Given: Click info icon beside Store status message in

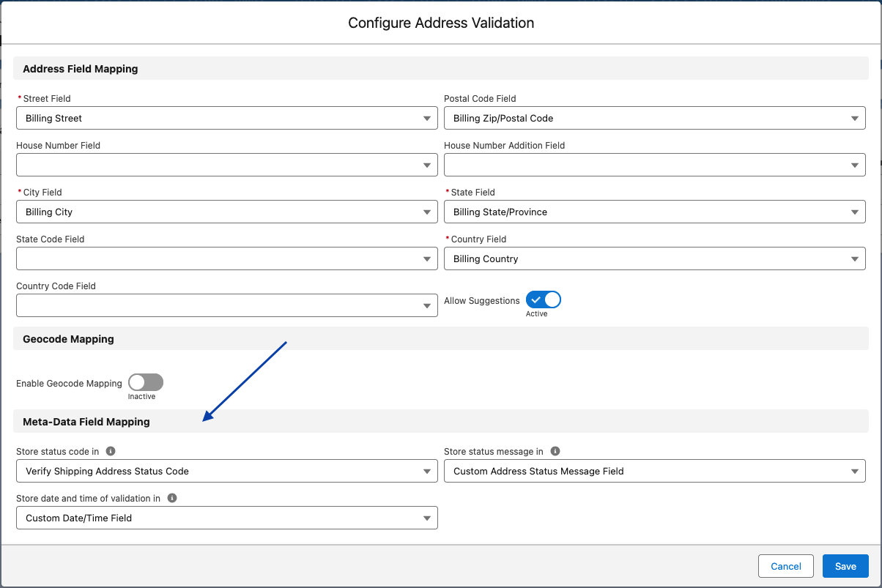Looking at the screenshot, I should pyautogui.click(x=555, y=451).
